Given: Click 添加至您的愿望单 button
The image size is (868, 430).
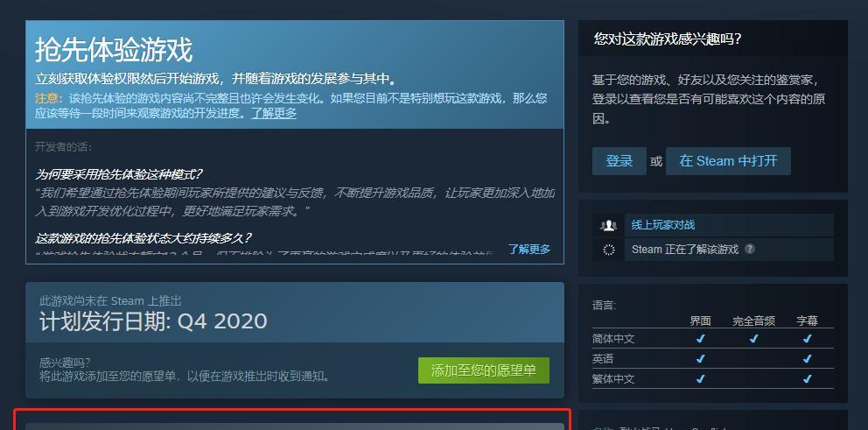Looking at the screenshot, I should point(483,370).
